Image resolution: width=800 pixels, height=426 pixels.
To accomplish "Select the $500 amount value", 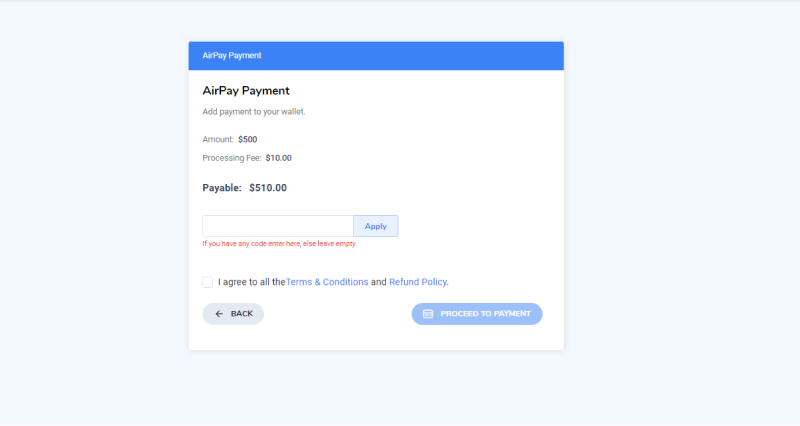I will (247, 139).
